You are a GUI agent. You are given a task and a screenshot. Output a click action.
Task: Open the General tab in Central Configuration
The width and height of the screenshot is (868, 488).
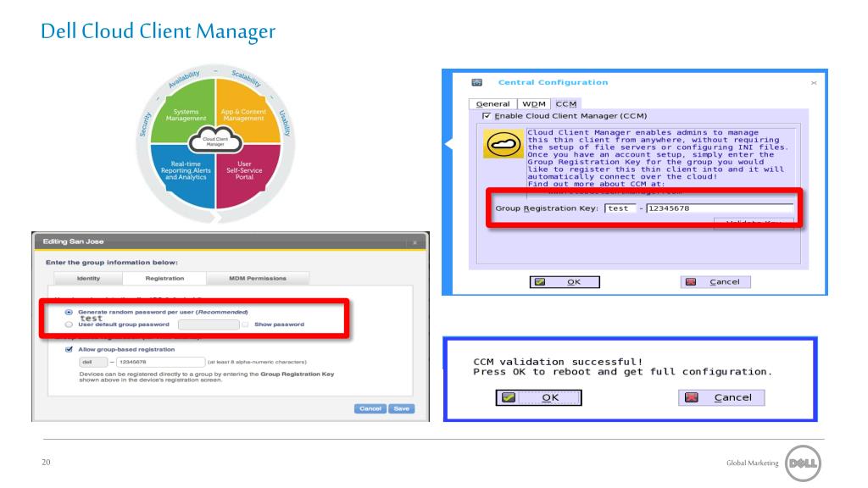(492, 104)
